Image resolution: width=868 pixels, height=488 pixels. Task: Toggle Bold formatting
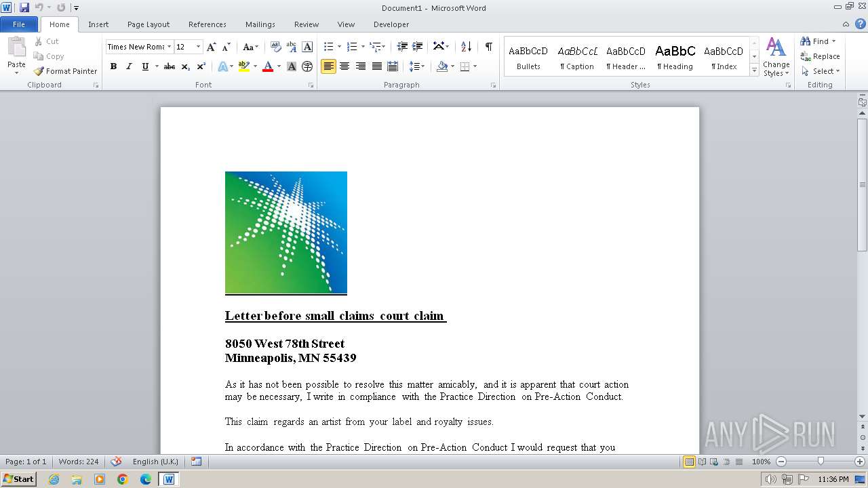[x=113, y=66]
